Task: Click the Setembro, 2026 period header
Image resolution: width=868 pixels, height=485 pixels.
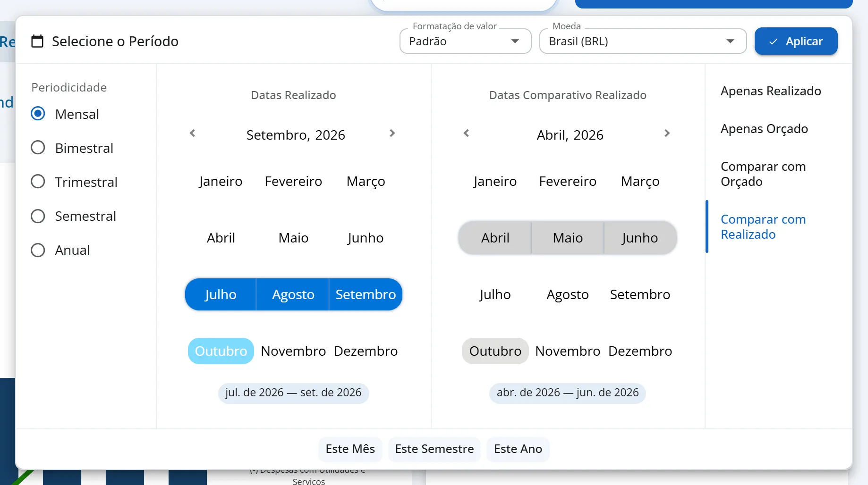Action: [296, 135]
